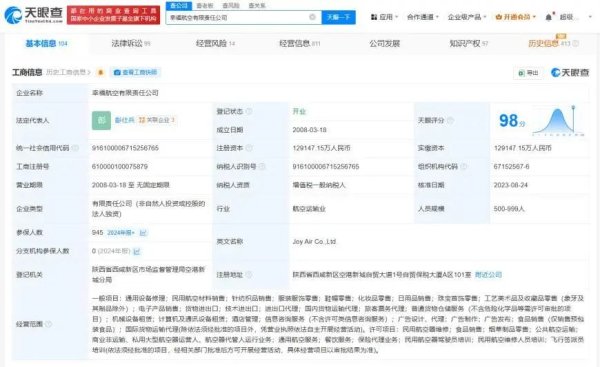Click the 天眼查 logo beside the 导出 button
600x367 pixels.
570,72
